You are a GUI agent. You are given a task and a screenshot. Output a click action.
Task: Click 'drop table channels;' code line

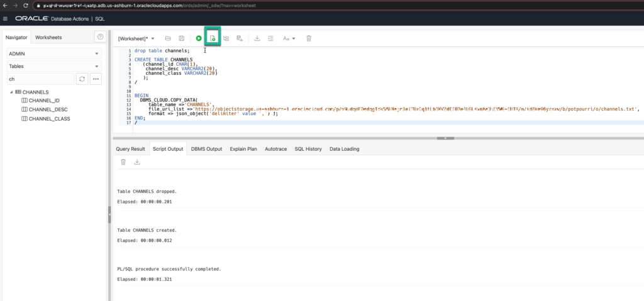(162, 51)
